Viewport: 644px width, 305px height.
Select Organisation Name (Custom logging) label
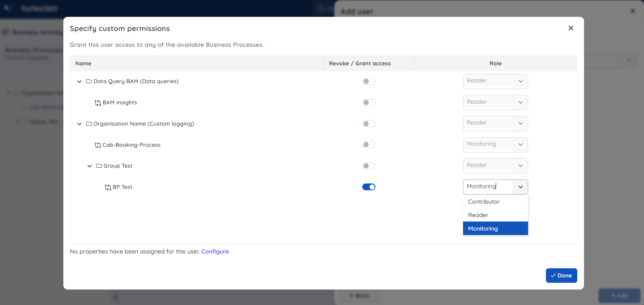(144, 124)
